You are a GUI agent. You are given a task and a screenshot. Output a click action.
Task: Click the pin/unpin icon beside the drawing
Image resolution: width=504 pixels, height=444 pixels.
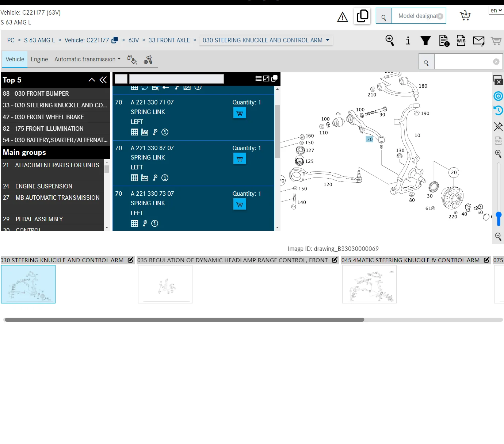(498, 126)
